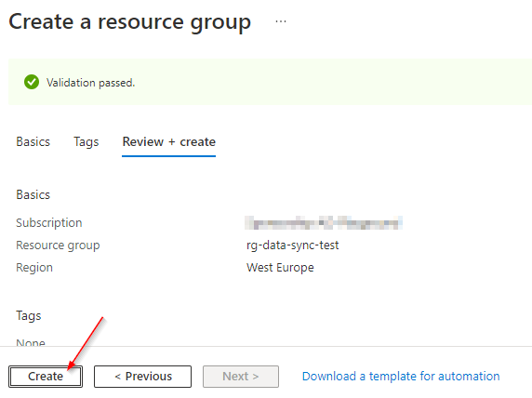Click the Basics section heading
This screenshot has width=532, height=398.
pos(33,194)
